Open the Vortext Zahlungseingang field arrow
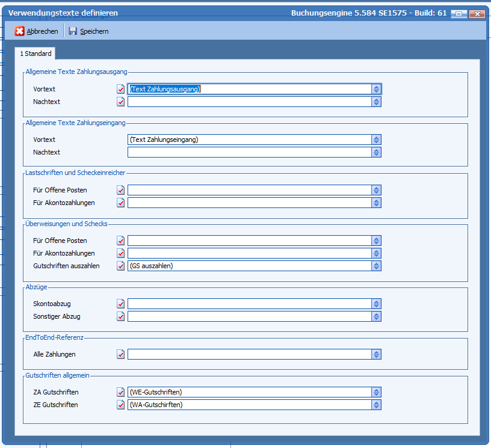This screenshot has width=491, height=448. click(376, 140)
